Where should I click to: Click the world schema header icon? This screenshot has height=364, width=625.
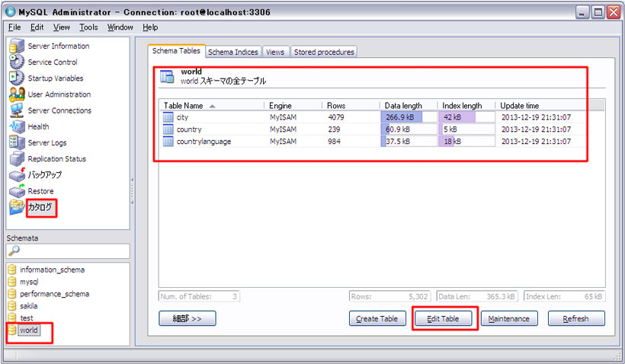tap(167, 76)
